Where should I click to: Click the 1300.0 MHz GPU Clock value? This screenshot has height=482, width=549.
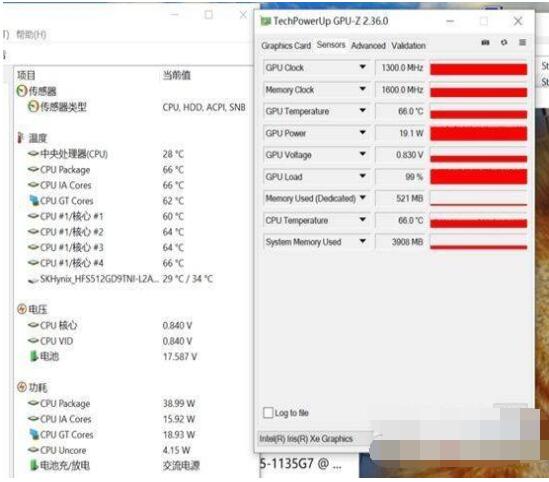(402, 68)
